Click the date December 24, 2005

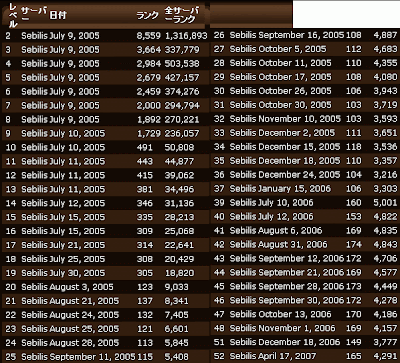299,175
